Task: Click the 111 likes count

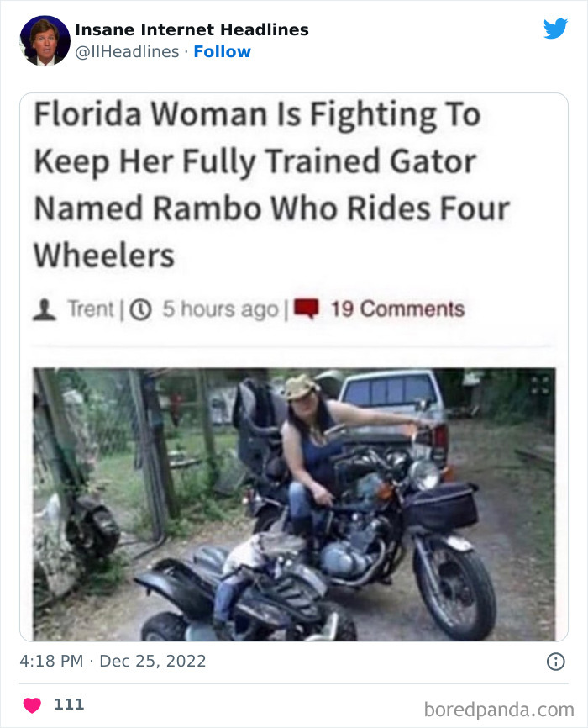Action: 69,704
